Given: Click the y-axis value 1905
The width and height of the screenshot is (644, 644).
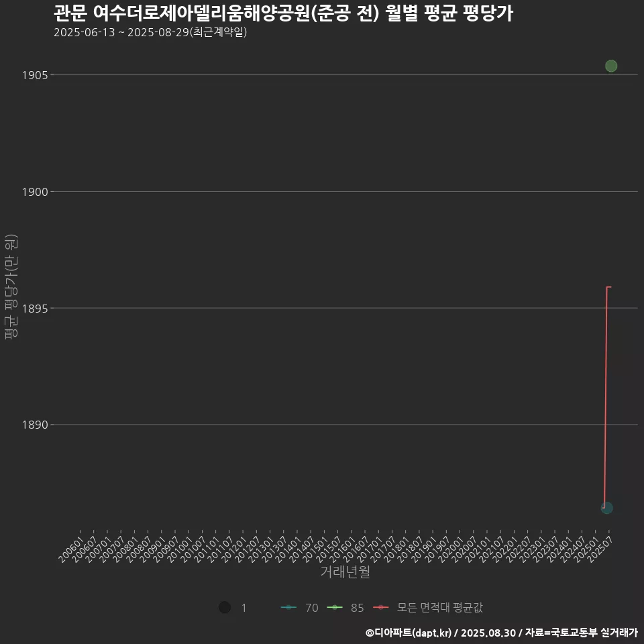Looking at the screenshot, I should 35,75.
